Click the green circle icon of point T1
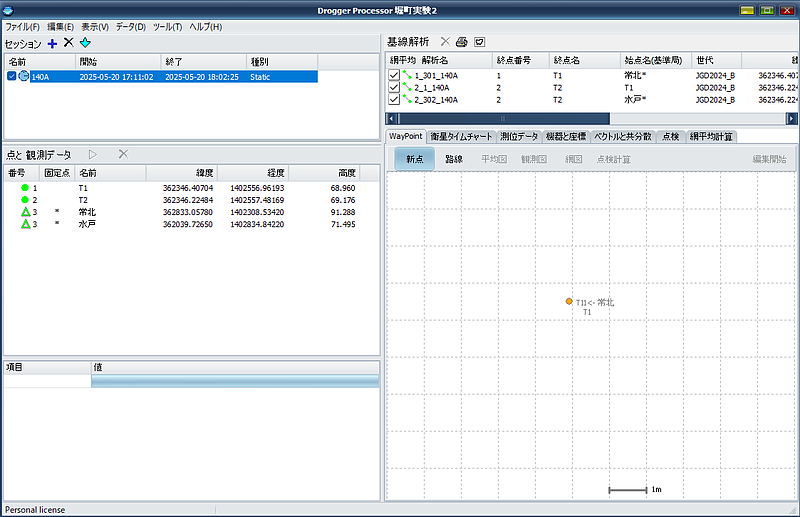Image resolution: width=800 pixels, height=517 pixels. coord(26,188)
